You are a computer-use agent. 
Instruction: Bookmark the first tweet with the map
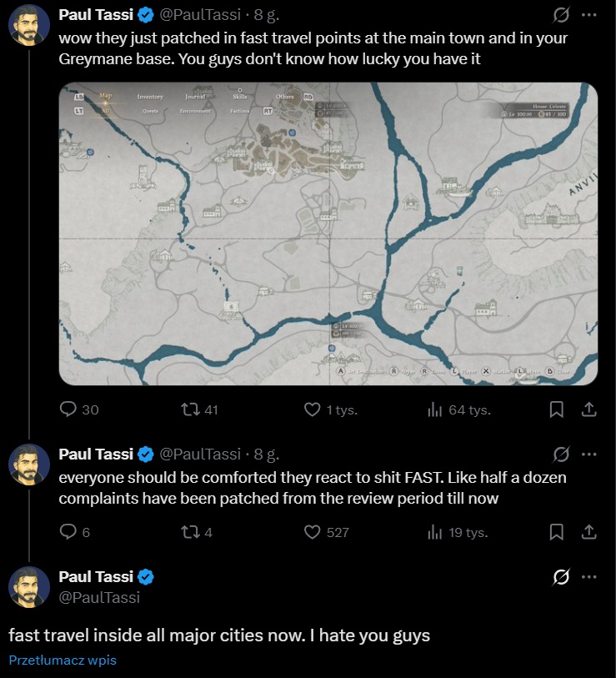(557, 409)
